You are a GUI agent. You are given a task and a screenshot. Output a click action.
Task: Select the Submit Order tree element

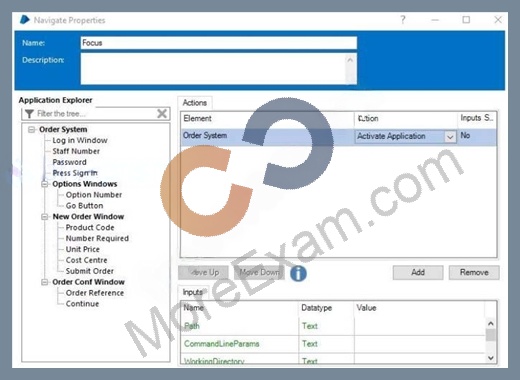point(90,271)
